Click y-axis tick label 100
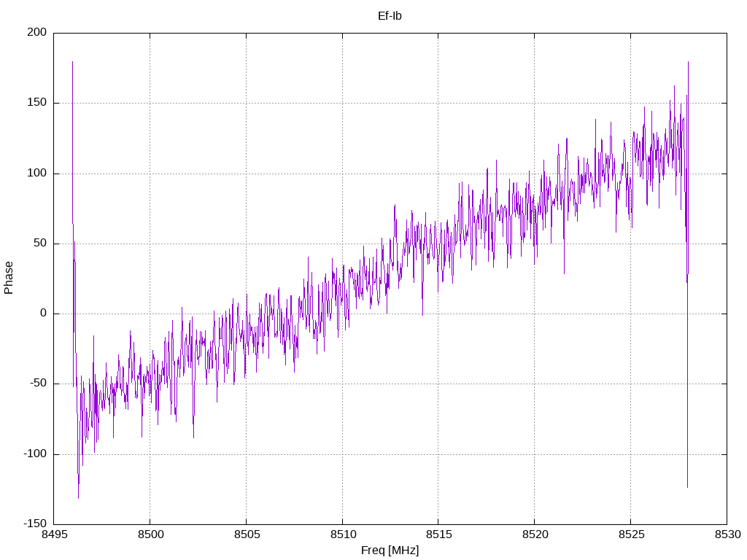 [x=37, y=173]
